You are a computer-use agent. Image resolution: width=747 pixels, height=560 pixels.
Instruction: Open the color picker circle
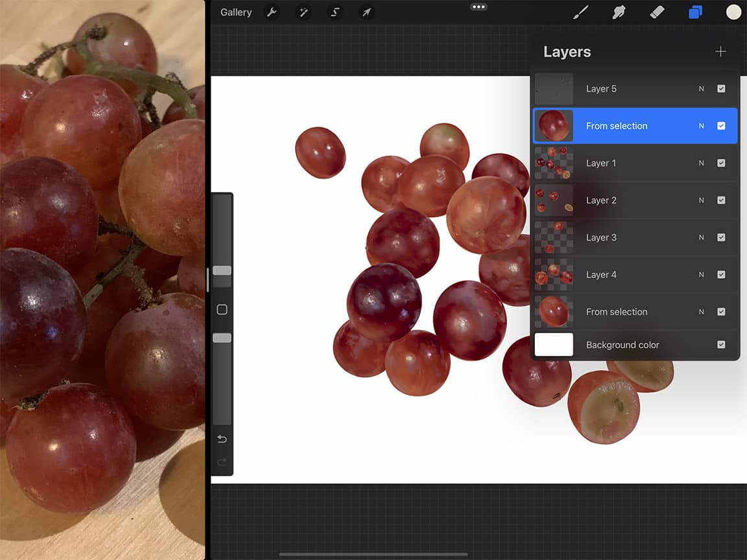733,12
